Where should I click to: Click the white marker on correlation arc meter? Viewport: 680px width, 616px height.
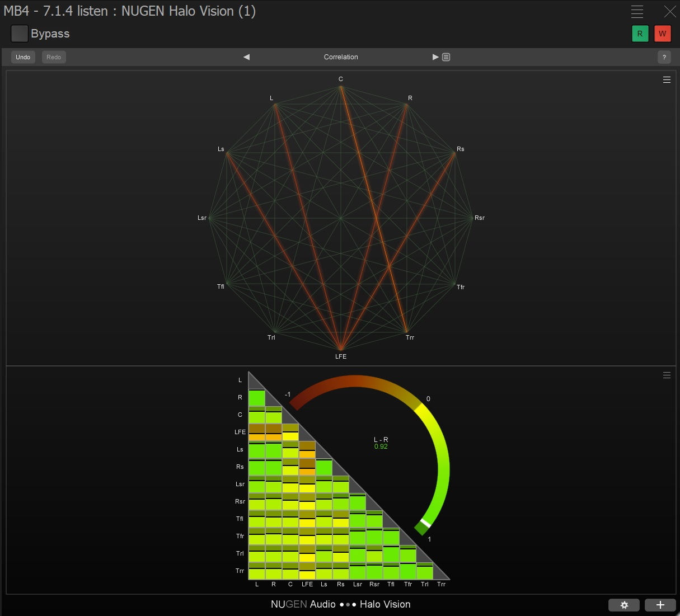pos(425,524)
